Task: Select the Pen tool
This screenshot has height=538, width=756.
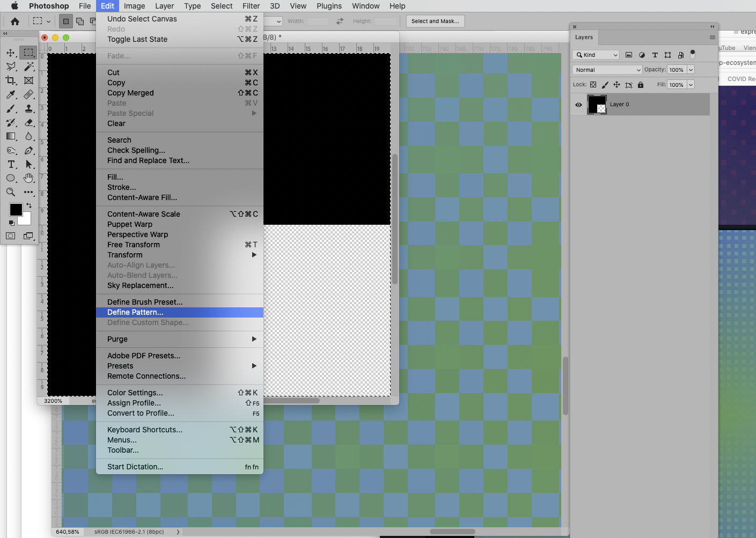Action: [x=29, y=150]
